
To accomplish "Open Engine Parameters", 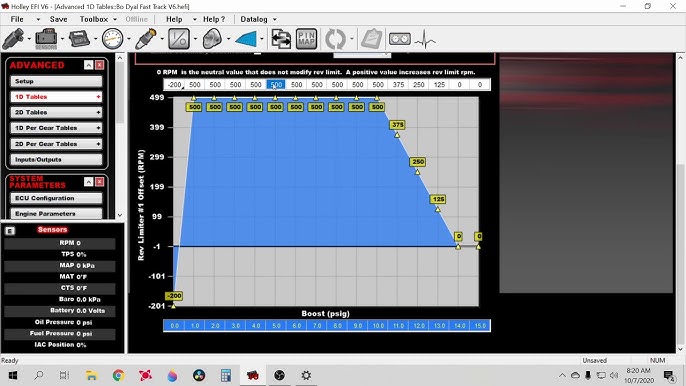I will tap(56, 214).
